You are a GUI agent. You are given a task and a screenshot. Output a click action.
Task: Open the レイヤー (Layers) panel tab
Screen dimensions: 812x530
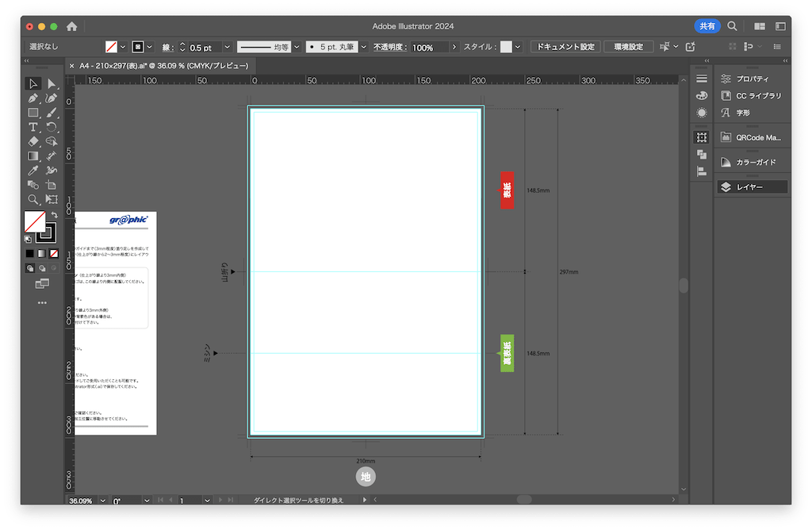(x=750, y=187)
